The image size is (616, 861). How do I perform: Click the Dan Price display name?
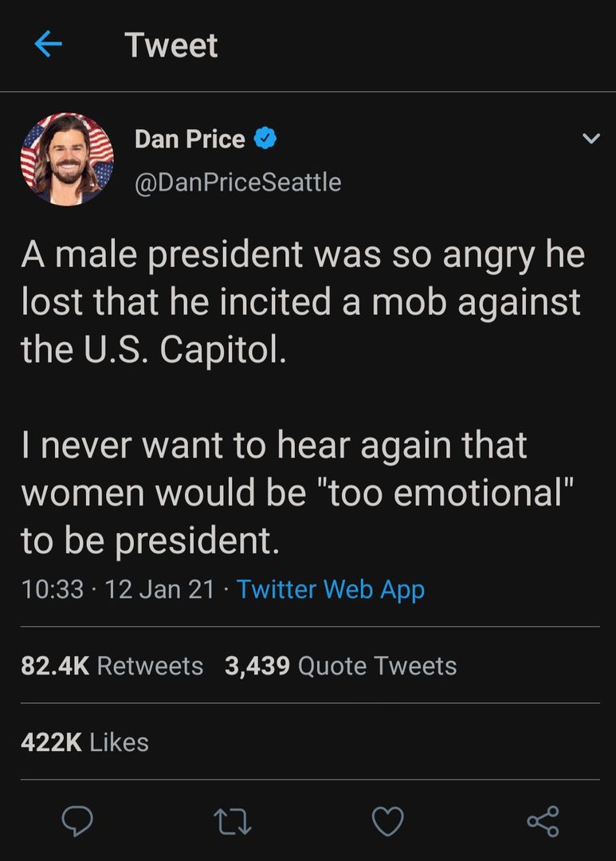(x=190, y=140)
